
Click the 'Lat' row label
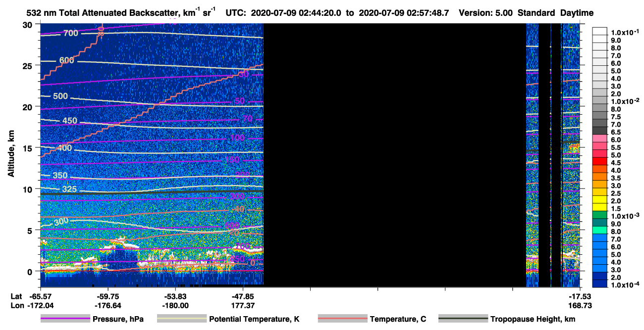pyautogui.click(x=16, y=296)
